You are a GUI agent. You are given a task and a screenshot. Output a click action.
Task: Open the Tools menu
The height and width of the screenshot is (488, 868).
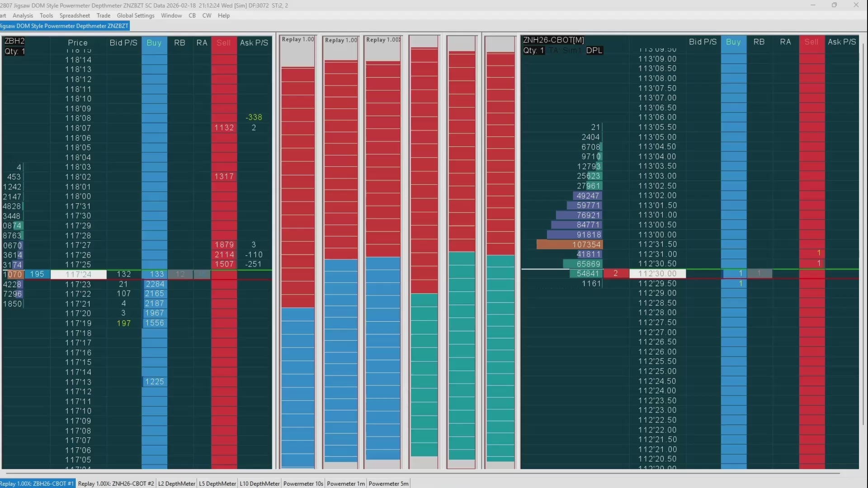(x=46, y=15)
